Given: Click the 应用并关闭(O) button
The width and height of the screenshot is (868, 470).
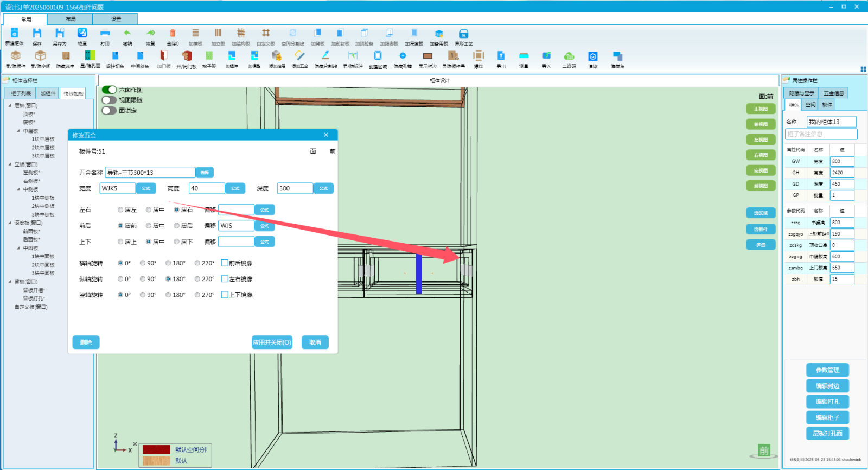Looking at the screenshot, I should click(272, 342).
